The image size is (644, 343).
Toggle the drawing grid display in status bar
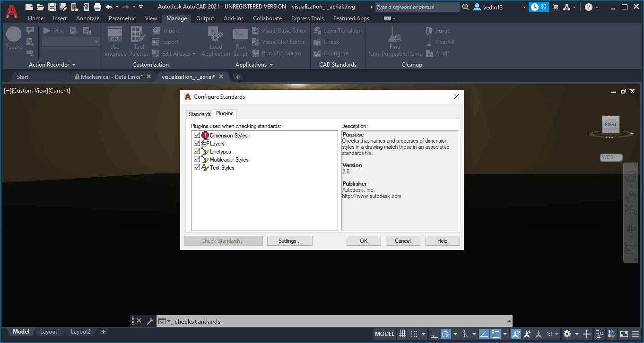pos(402,334)
